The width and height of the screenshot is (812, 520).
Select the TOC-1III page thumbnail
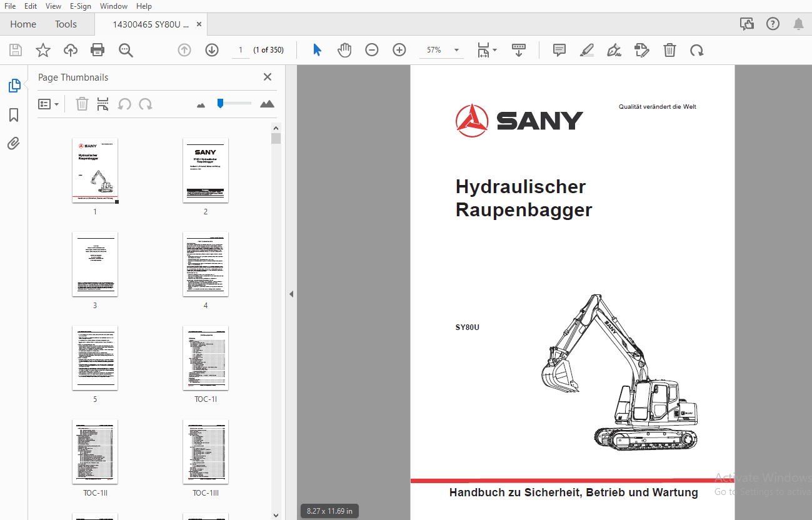point(206,451)
